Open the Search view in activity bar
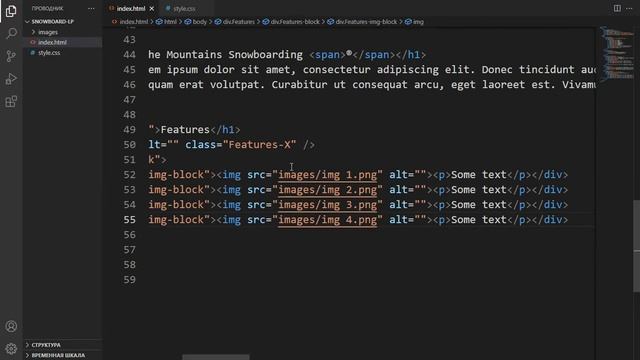The width and height of the screenshot is (640, 360). tap(11, 33)
